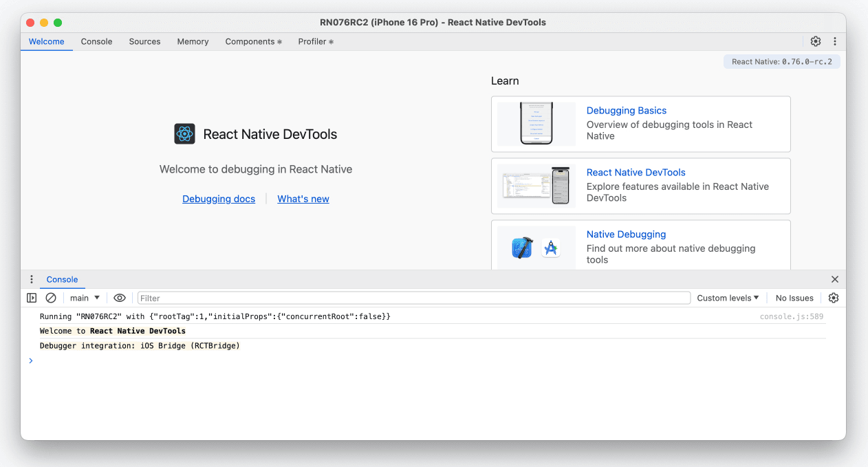868x467 pixels.
Task: Click the macOS yellow minimize window button
Action: click(44, 23)
